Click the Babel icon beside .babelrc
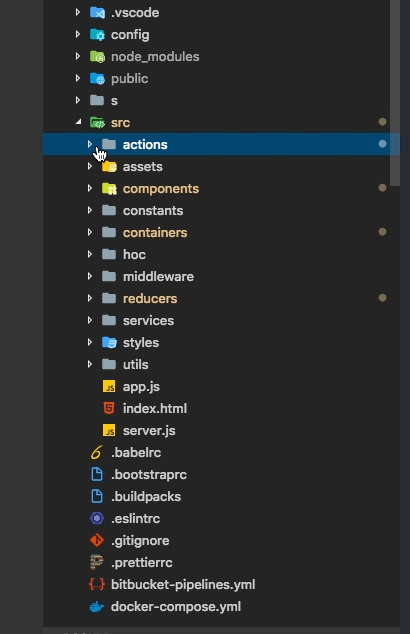 [x=97, y=452]
